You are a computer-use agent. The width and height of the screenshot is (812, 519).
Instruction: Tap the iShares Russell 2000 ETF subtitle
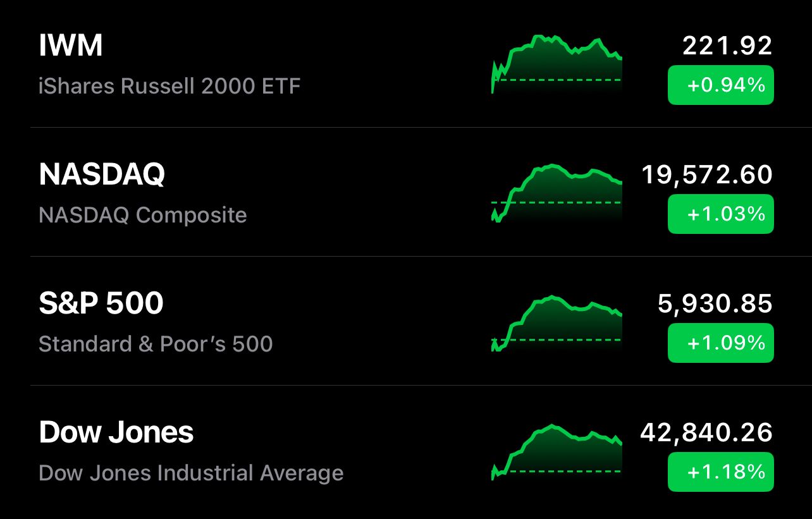[x=169, y=85]
